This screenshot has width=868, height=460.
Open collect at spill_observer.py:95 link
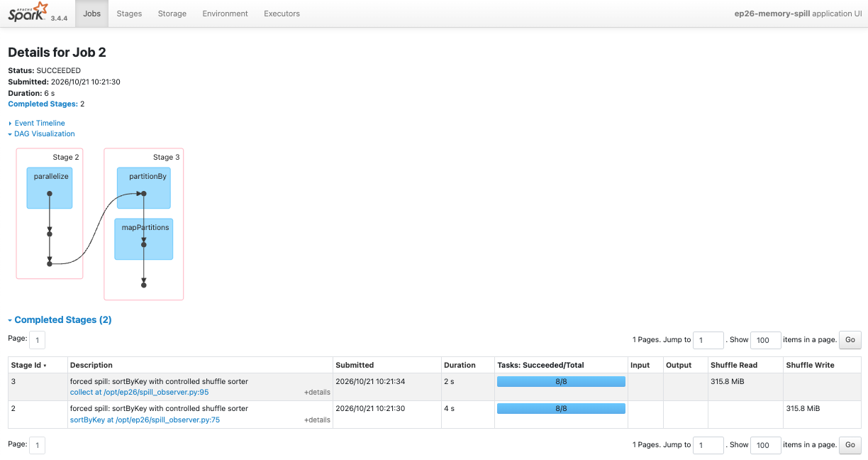(139, 392)
